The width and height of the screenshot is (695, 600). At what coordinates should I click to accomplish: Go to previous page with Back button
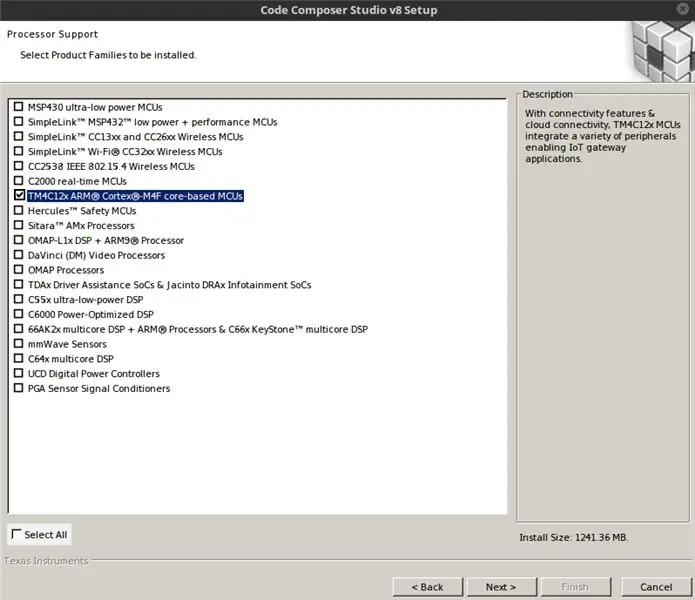[427, 587]
